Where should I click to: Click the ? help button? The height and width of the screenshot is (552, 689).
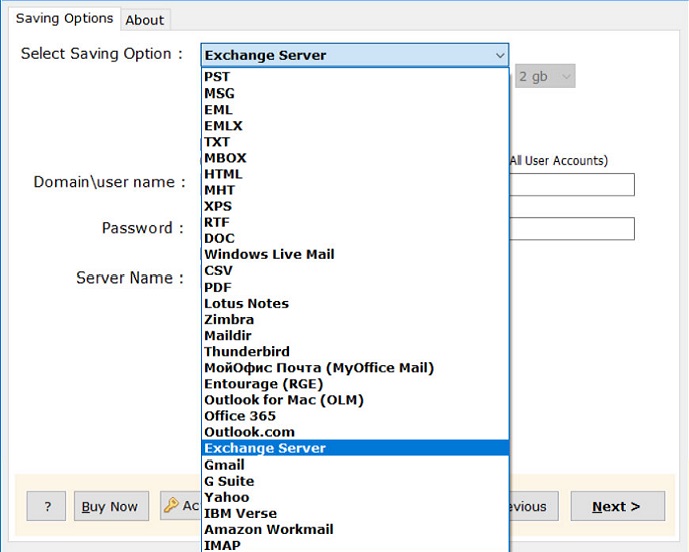pos(46,506)
